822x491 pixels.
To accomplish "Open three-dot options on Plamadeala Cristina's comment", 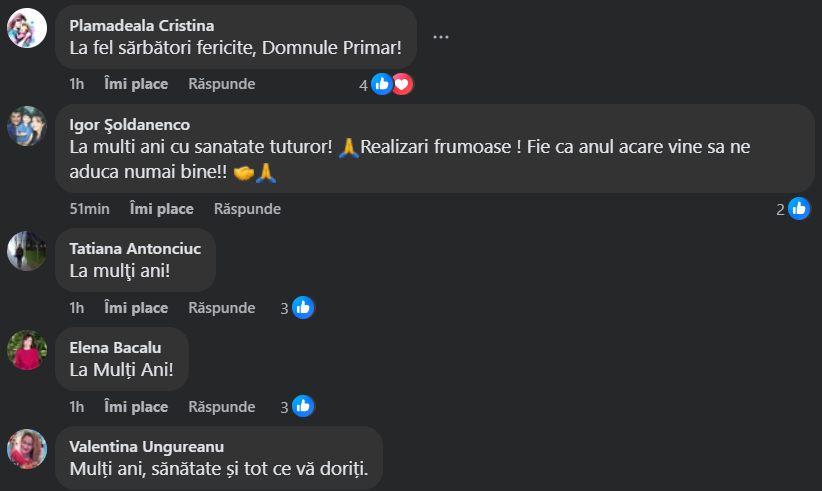I will pos(441,37).
